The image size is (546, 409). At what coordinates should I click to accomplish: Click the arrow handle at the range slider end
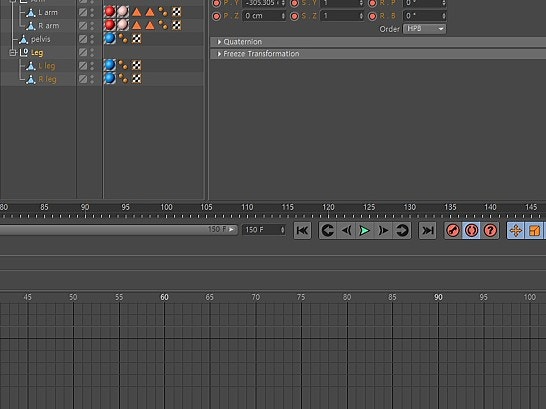tap(232, 229)
